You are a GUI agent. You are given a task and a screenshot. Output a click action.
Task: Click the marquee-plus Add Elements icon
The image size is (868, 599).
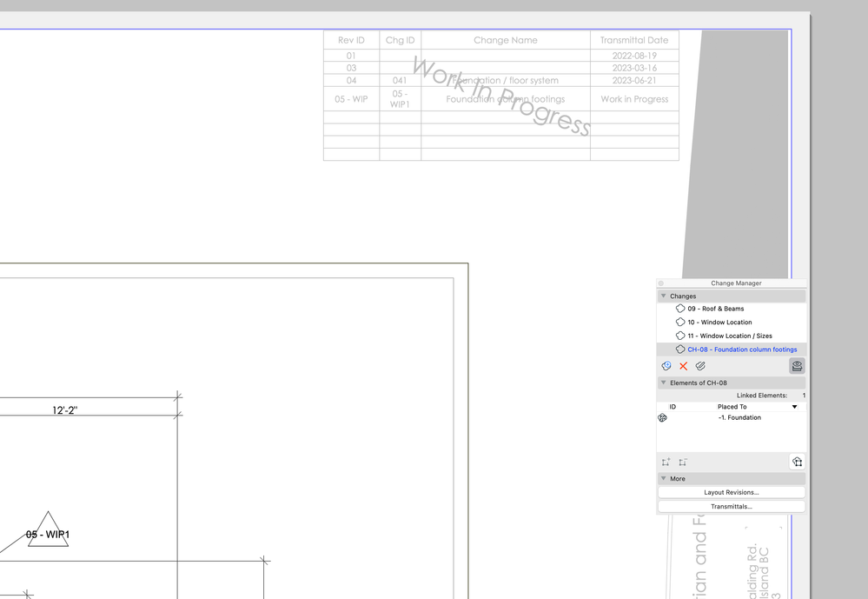coord(666,462)
